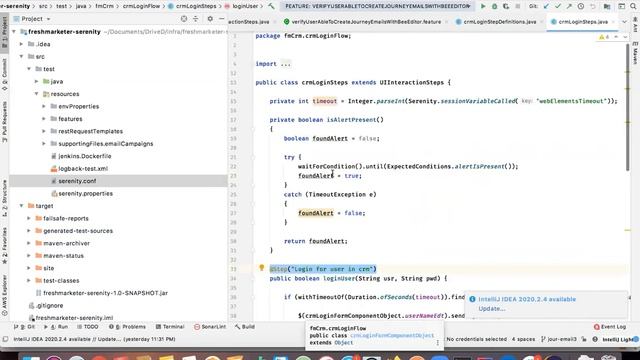Viewport: 640px width, 360px height.
Task: Click the Object link in documentation popup
Action: pos(344,343)
